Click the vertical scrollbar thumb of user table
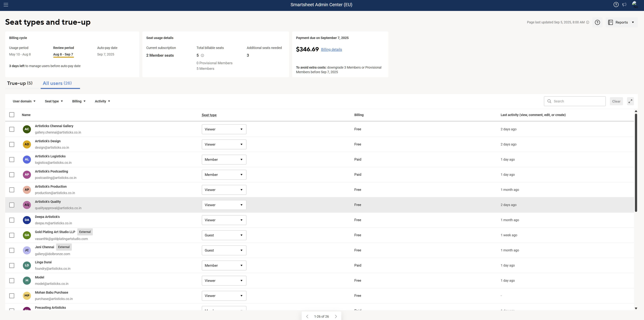The height and width of the screenshot is (320, 644). point(636,163)
